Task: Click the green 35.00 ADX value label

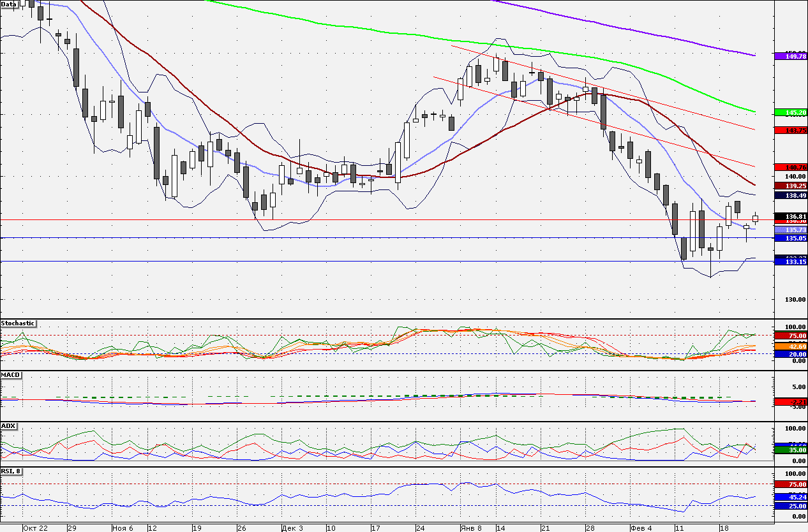Action: 791,450
